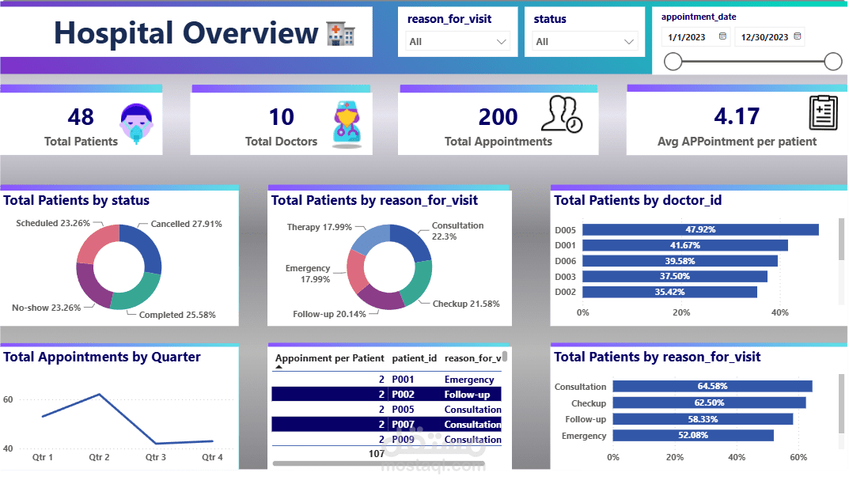This screenshot has width=868, height=484.
Task: Select the P001 table row
Action: coord(386,380)
